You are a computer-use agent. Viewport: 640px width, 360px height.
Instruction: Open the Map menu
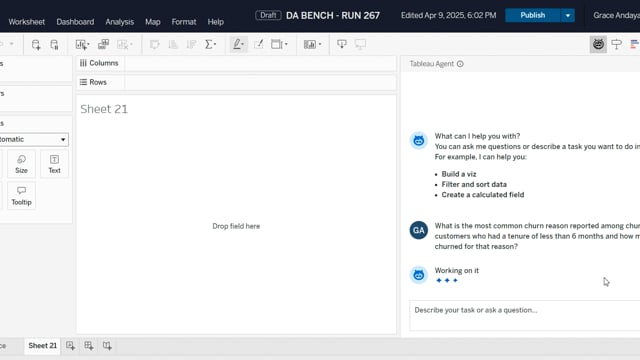point(153,22)
